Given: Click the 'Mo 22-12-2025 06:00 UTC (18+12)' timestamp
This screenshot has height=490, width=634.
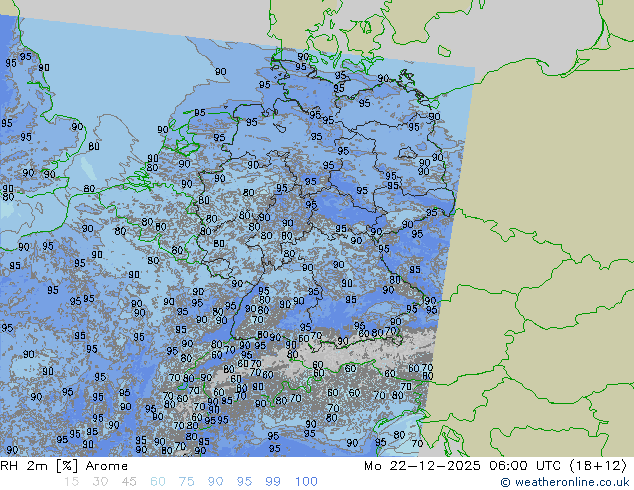Looking at the screenshot, I should [x=495, y=466].
